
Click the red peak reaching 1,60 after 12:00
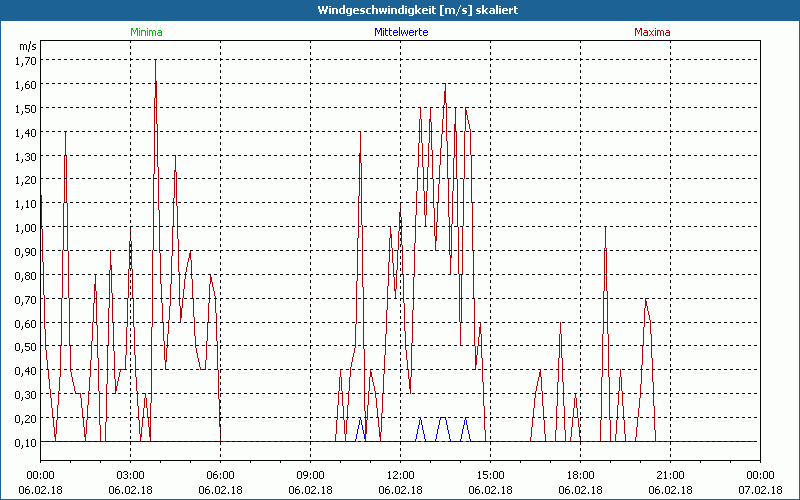pos(445,86)
